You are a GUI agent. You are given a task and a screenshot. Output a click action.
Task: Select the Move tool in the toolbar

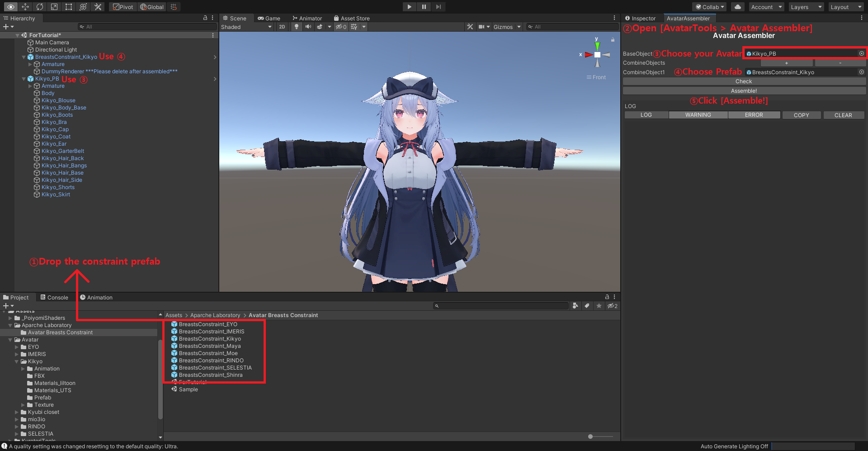pos(25,7)
